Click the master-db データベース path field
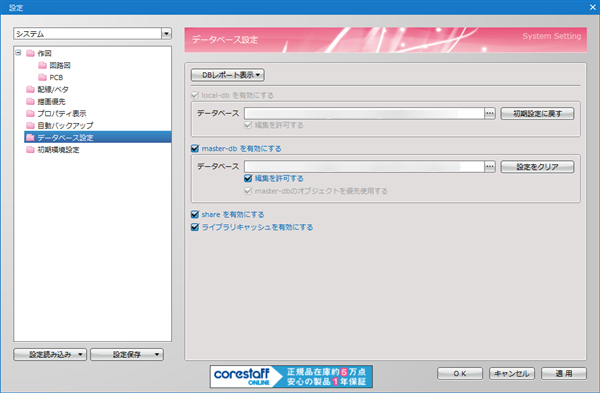 (364, 166)
